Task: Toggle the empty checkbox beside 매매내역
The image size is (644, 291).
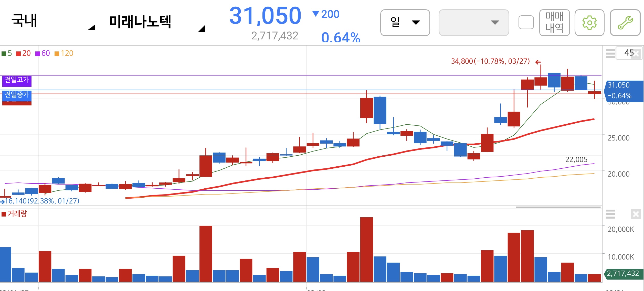Action: point(526,22)
